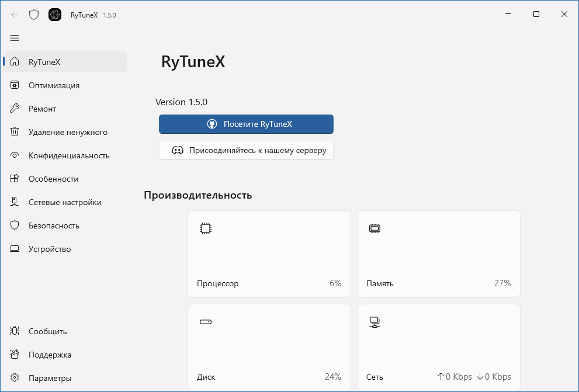Select Безопасность in the sidebar
This screenshot has width=579, height=392.
[x=54, y=226]
